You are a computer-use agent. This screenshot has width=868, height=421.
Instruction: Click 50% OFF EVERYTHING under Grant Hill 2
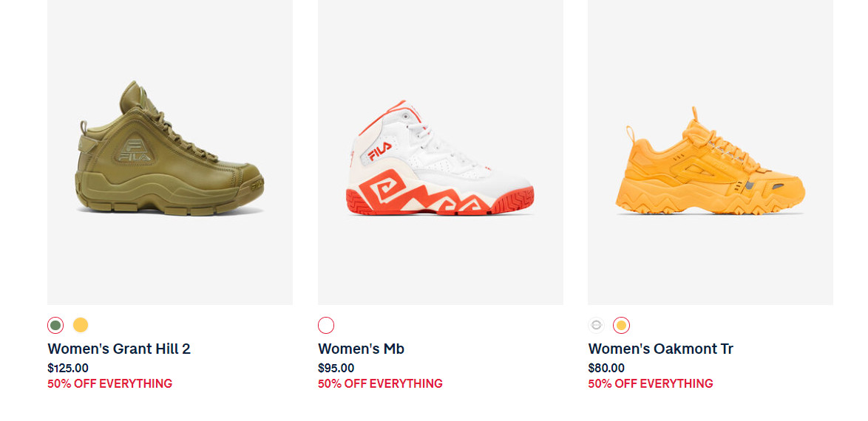(110, 383)
